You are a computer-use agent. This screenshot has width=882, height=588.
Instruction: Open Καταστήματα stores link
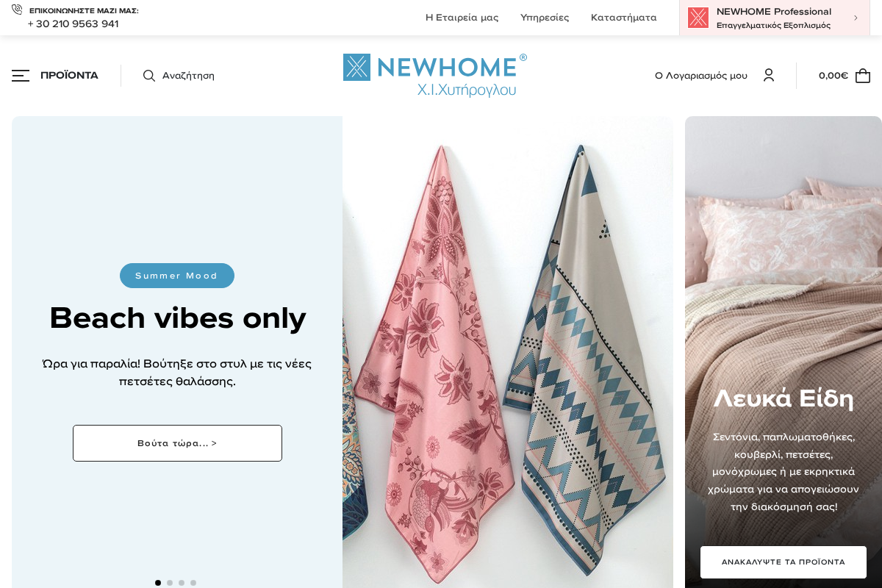tap(624, 18)
